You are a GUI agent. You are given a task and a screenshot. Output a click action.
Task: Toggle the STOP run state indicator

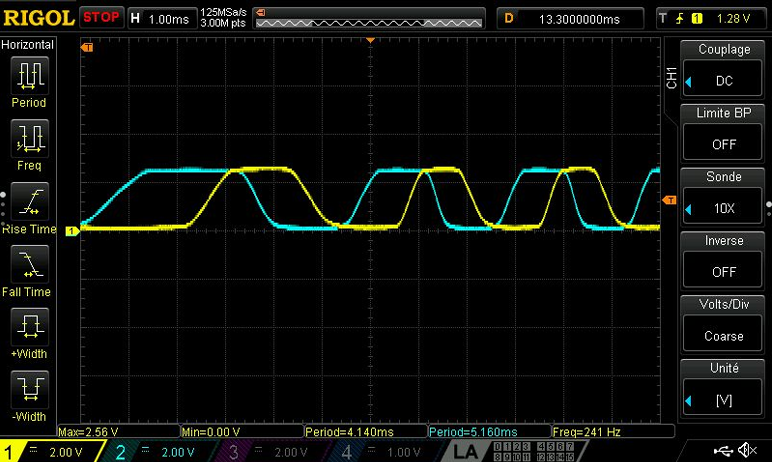101,18
